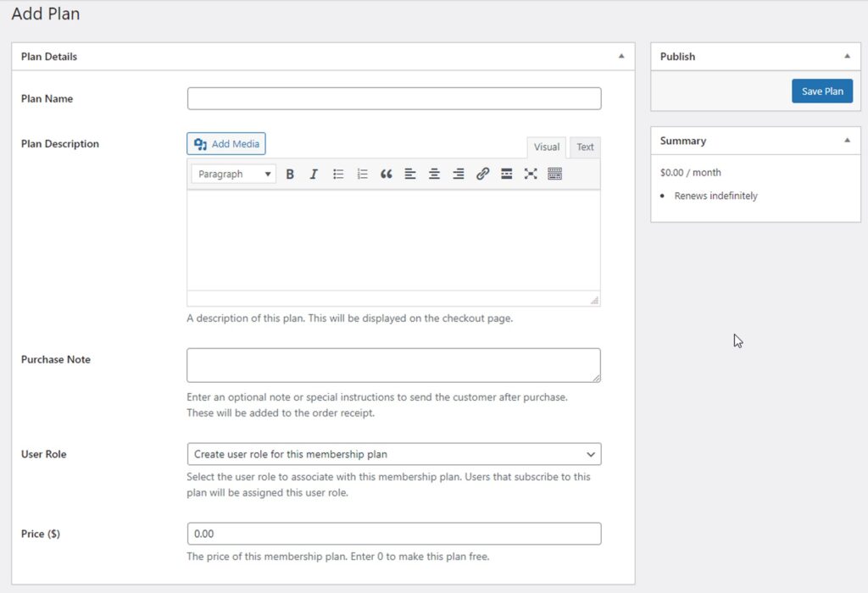868x593 pixels.
Task: Toggle bold formatting in description editor
Action: point(290,175)
